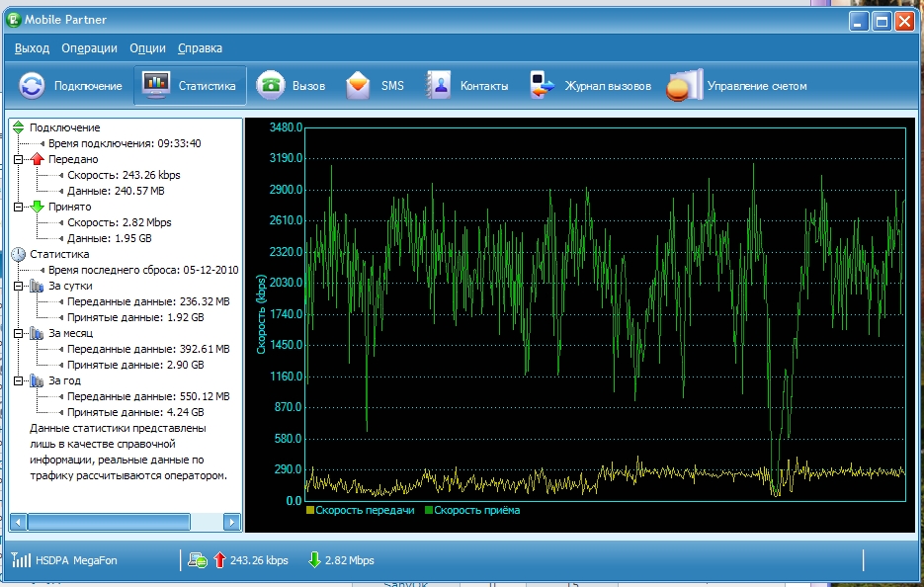The height and width of the screenshot is (587, 924).
Task: Click the clock icon beside Статистика
Action: [x=18, y=255]
